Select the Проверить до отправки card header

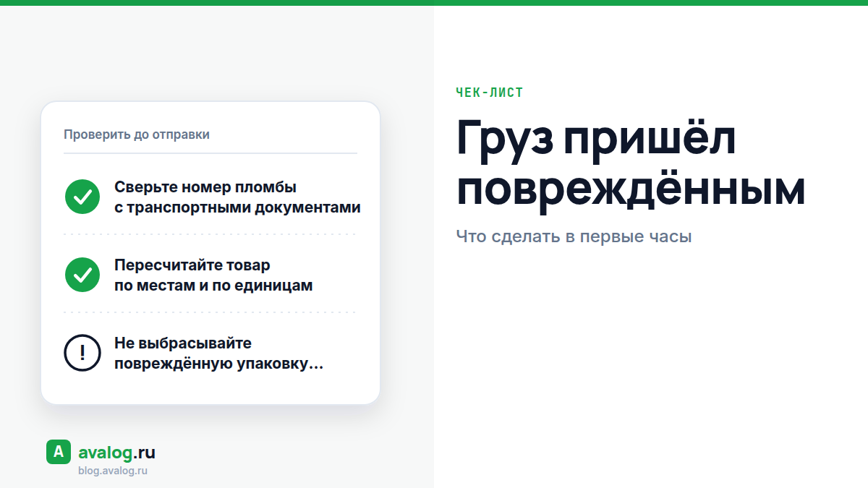(137, 134)
